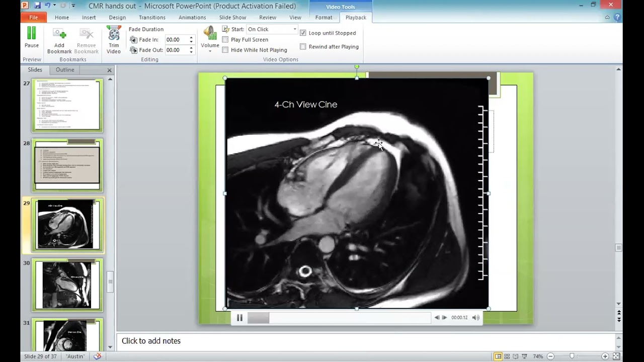Switch to the Insert tab
The image size is (644, 362).
coord(89,17)
